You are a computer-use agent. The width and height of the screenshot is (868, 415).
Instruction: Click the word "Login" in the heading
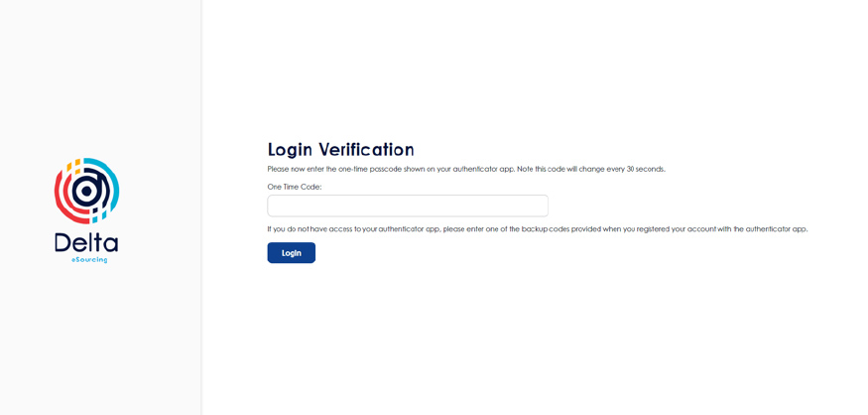tap(290, 150)
